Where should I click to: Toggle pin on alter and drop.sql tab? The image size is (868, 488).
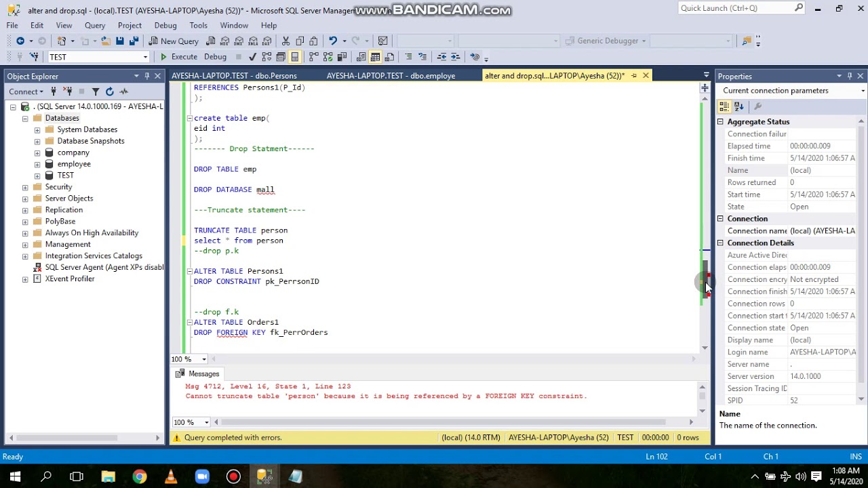(635, 76)
